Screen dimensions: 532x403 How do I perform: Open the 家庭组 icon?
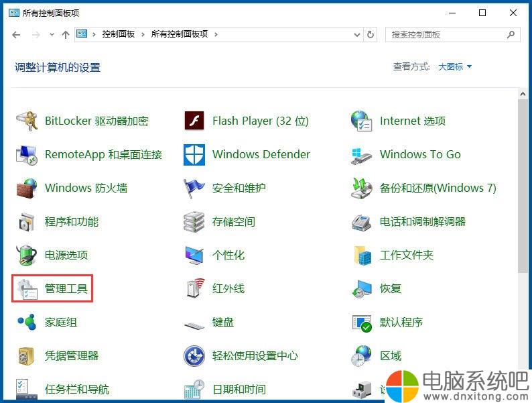[27, 322]
